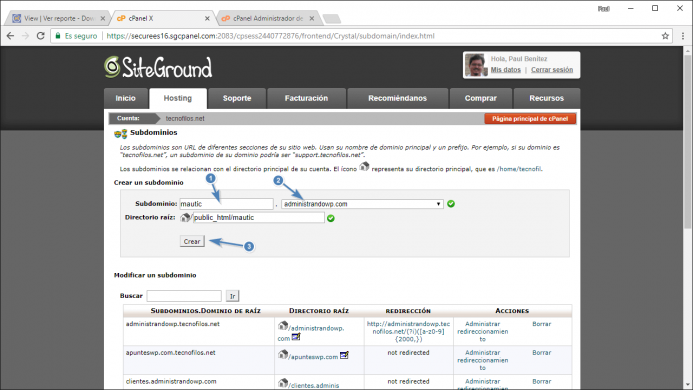693x390 pixels.
Task: Go back with the browser back arrow
Action: (10, 36)
